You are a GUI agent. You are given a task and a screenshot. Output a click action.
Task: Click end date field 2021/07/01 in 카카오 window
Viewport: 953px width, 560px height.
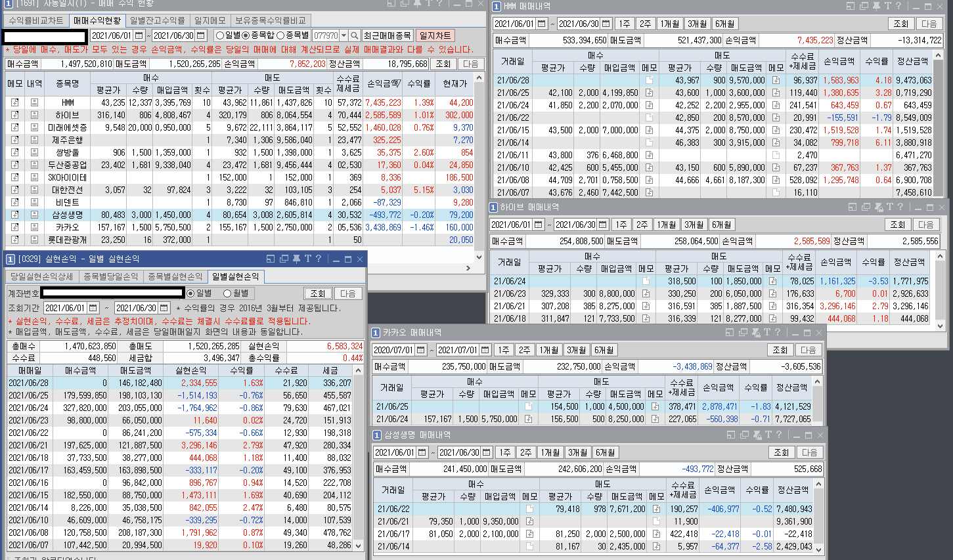click(458, 350)
